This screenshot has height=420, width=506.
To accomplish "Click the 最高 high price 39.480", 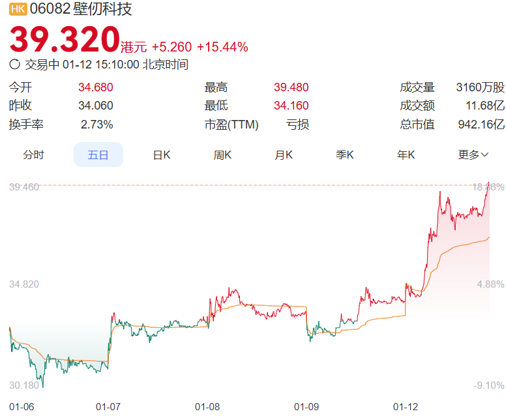I will click(291, 87).
